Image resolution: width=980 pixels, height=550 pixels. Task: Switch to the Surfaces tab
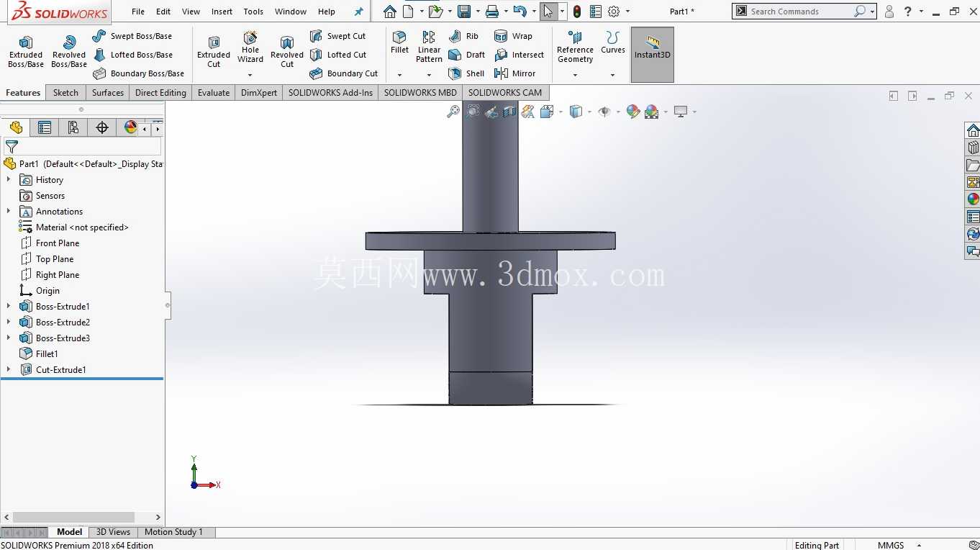[108, 93]
